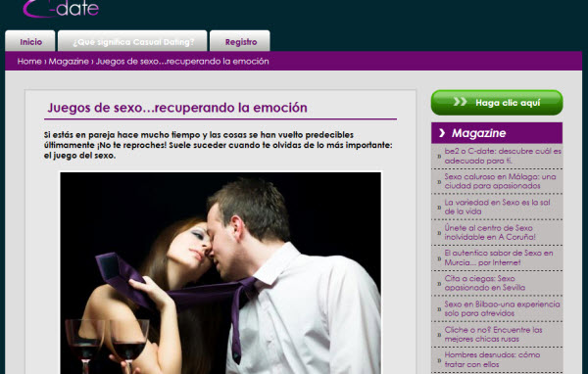Open the article be2 o C-date: descubre cuál es adecuado

(503, 156)
